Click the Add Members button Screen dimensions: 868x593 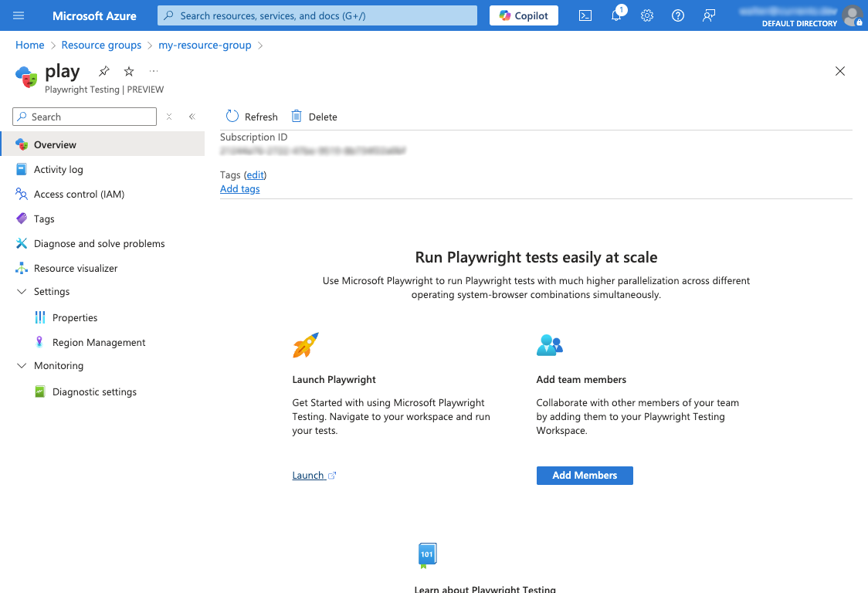click(x=585, y=476)
